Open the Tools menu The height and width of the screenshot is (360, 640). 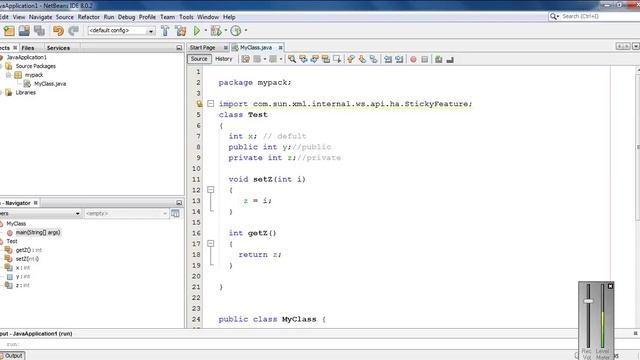click(x=186, y=17)
